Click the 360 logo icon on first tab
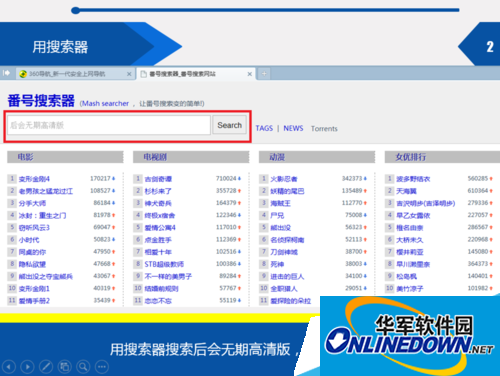Image resolution: width=500 pixels, height=376 pixels. click(23, 74)
